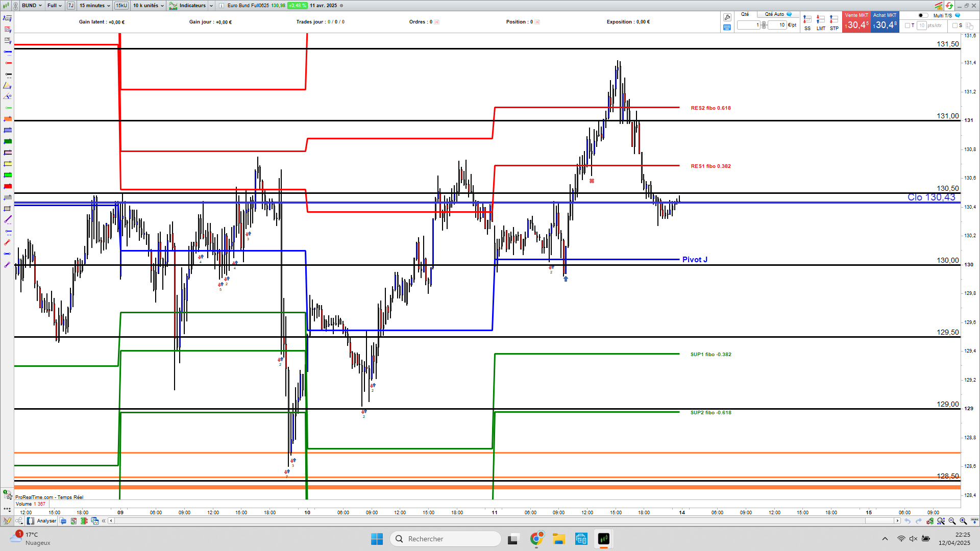Open the 10 k unités dropdown

[x=149, y=6]
